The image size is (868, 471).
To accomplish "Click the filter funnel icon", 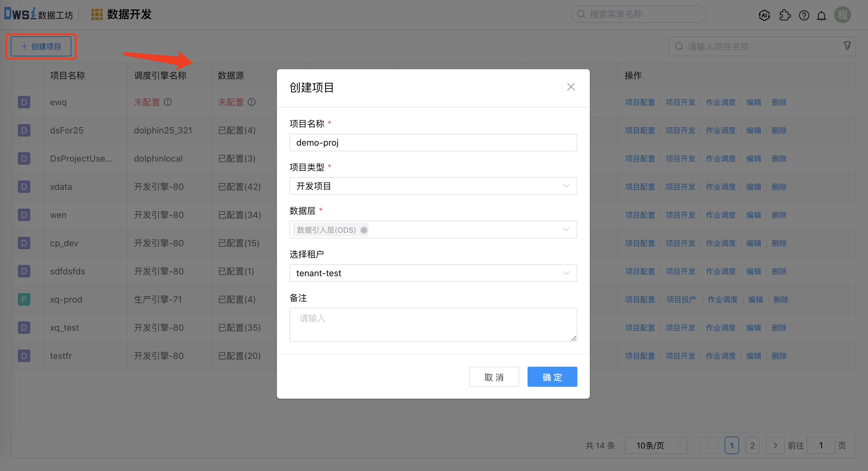I will pyautogui.click(x=847, y=46).
